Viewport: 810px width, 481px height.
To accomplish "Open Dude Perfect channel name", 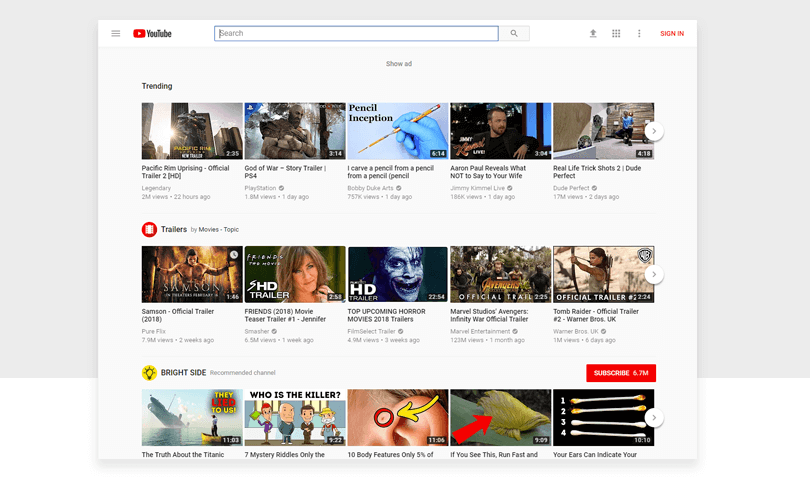I will (571, 188).
